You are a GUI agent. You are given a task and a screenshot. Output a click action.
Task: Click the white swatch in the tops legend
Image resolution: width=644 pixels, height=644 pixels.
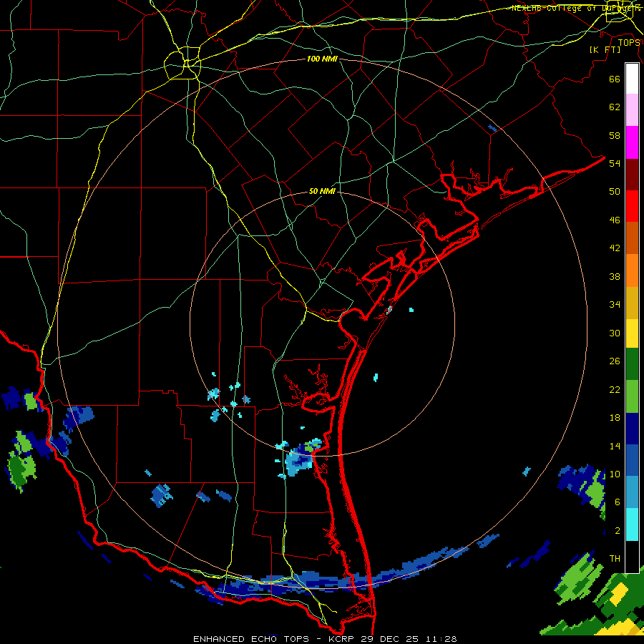coord(632,79)
